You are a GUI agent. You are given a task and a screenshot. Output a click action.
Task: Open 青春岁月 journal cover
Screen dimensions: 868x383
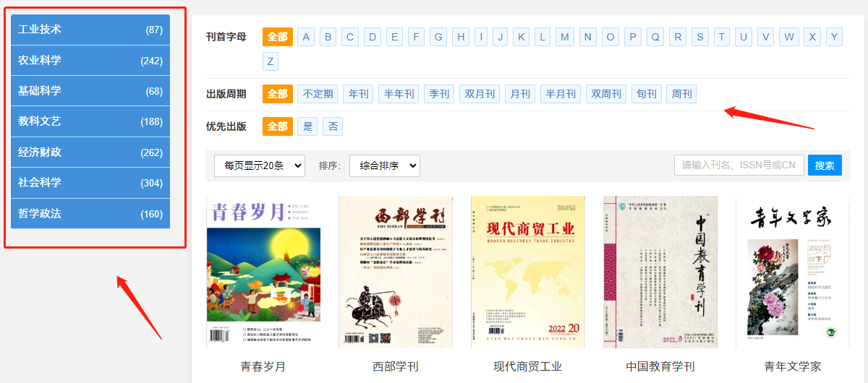[x=264, y=272]
